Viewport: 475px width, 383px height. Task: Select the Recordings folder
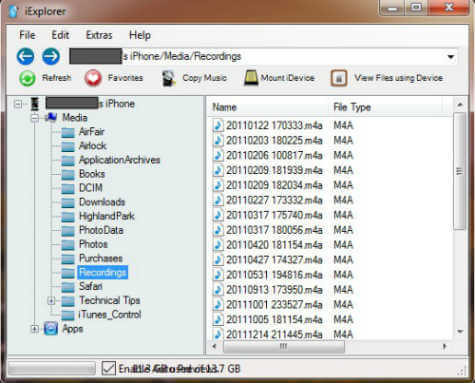point(103,272)
